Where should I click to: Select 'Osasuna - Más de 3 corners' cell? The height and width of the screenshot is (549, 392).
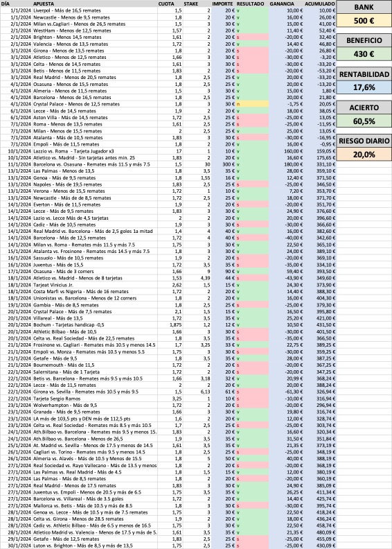pos(95,271)
